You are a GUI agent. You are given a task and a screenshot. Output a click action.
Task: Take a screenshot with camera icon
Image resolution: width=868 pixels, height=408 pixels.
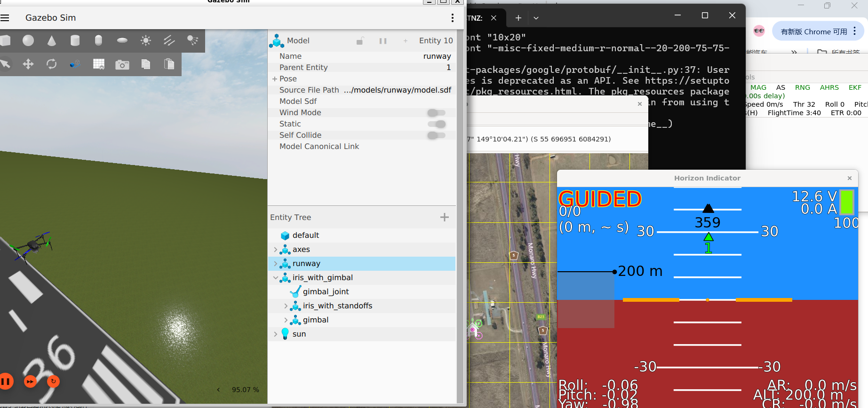click(122, 64)
